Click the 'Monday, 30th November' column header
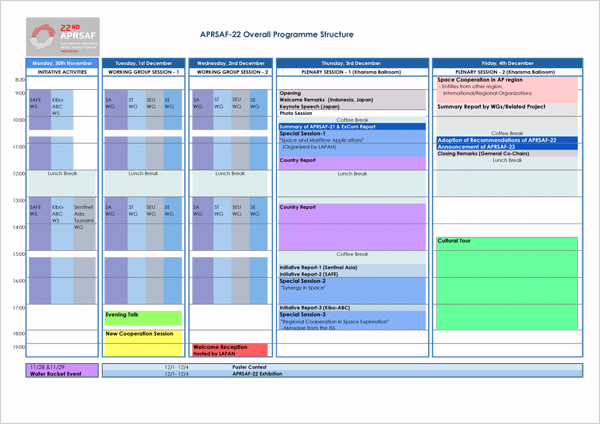 pyautogui.click(x=62, y=63)
